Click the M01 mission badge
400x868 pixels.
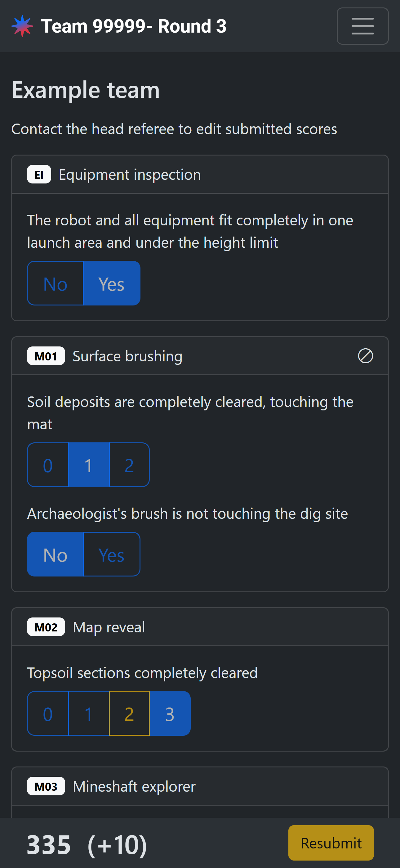[x=46, y=356]
